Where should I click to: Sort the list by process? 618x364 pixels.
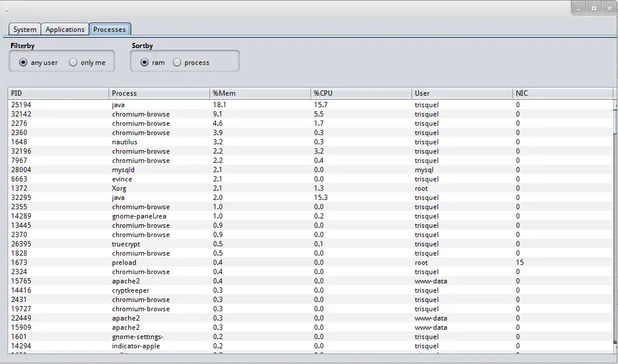pos(177,63)
